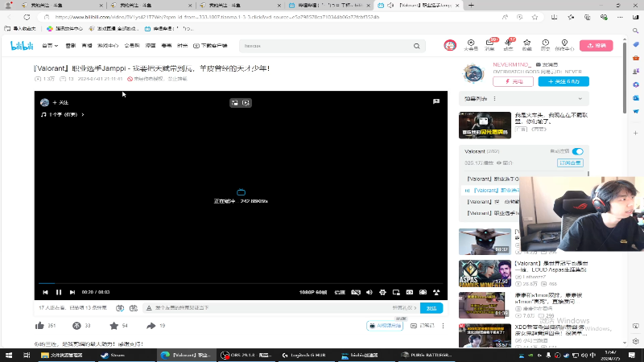This screenshot has width=644, height=362.
Task: Open 动态 feed icon in header
Action: tap(509, 45)
